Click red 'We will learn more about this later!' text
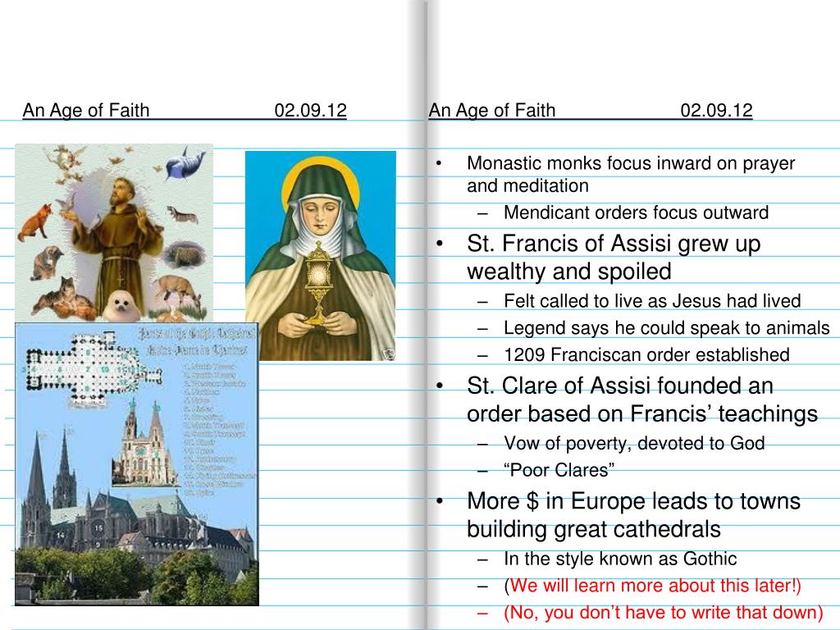This screenshot has height=630, width=840. coord(655,586)
